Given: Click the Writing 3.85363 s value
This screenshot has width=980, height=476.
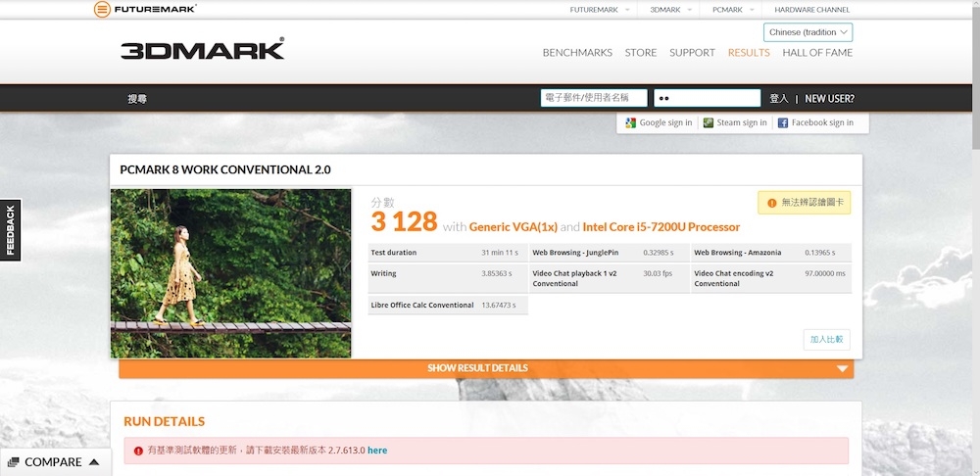Looking at the screenshot, I should [x=497, y=273].
